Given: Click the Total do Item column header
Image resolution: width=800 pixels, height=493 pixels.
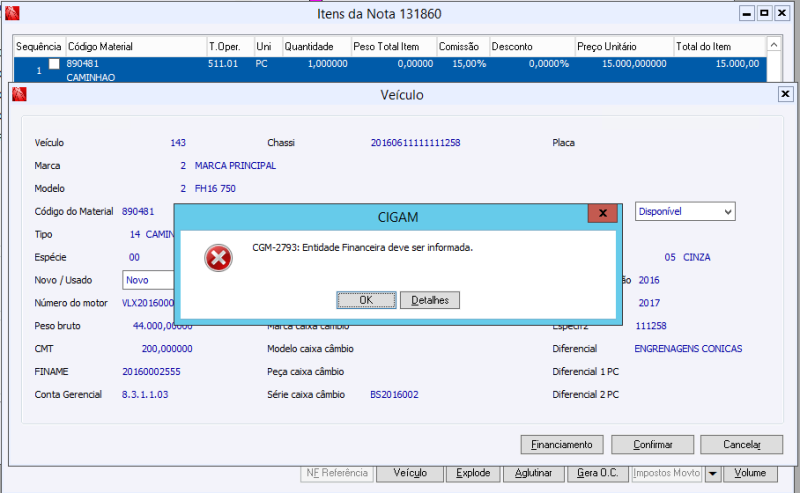Looking at the screenshot, I should 720,46.
